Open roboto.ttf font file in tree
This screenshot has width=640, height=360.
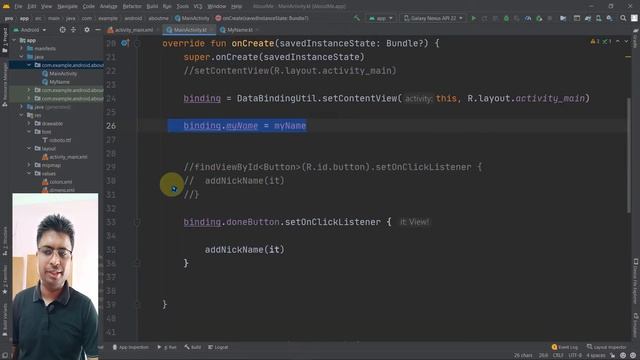(56, 140)
